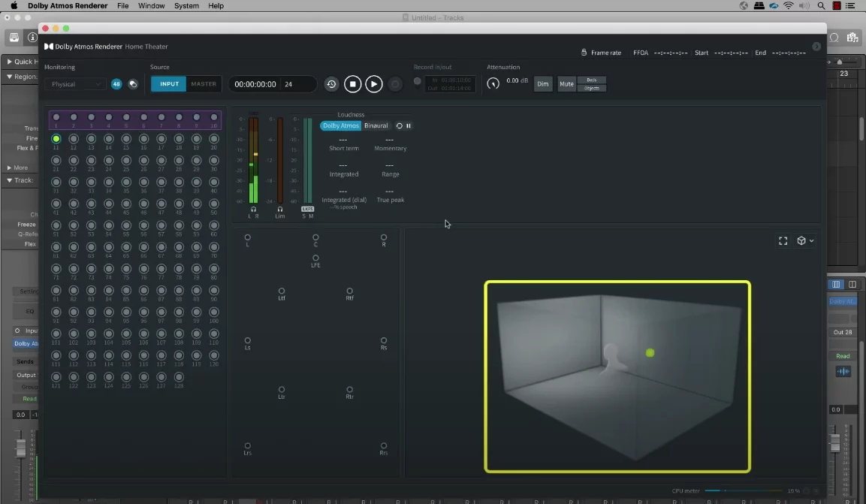
Task: Adjust the Attenuation knob
Action: coord(493,83)
